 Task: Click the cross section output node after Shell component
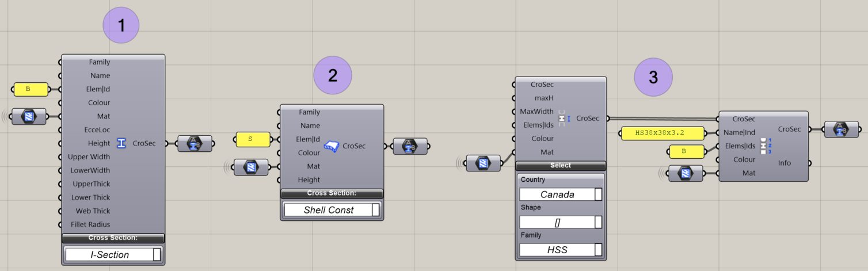pyautogui.click(x=409, y=146)
